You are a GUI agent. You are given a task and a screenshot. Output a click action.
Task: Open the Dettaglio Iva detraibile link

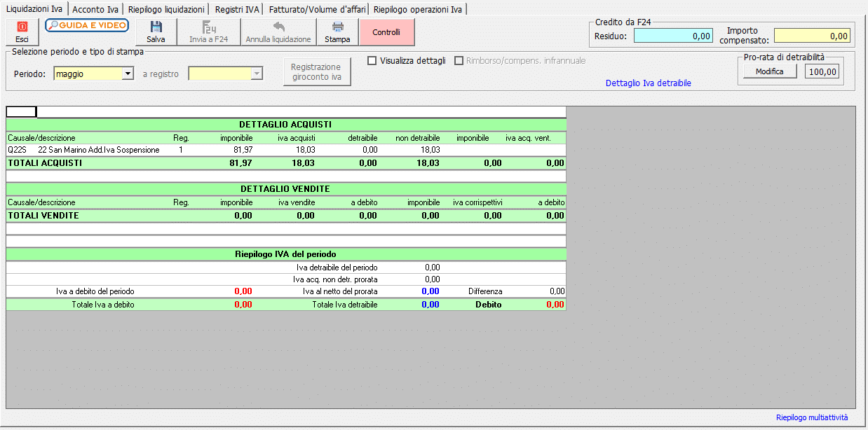[x=649, y=83]
